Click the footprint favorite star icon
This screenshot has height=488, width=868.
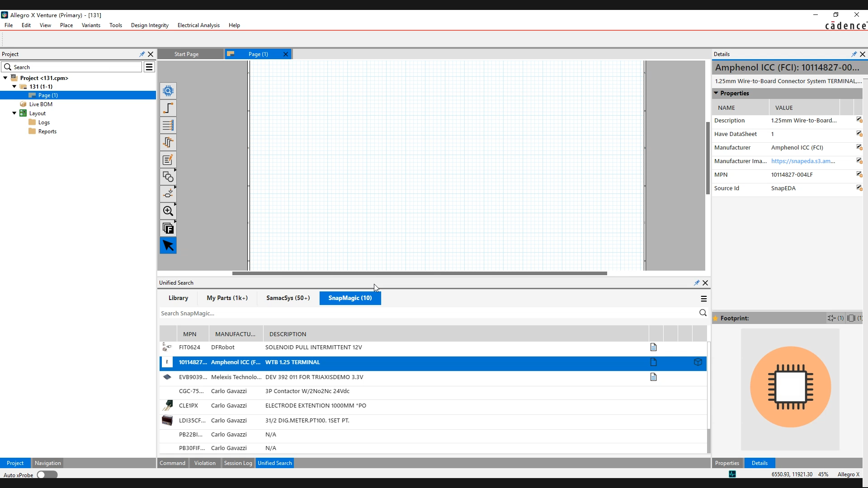point(716,319)
